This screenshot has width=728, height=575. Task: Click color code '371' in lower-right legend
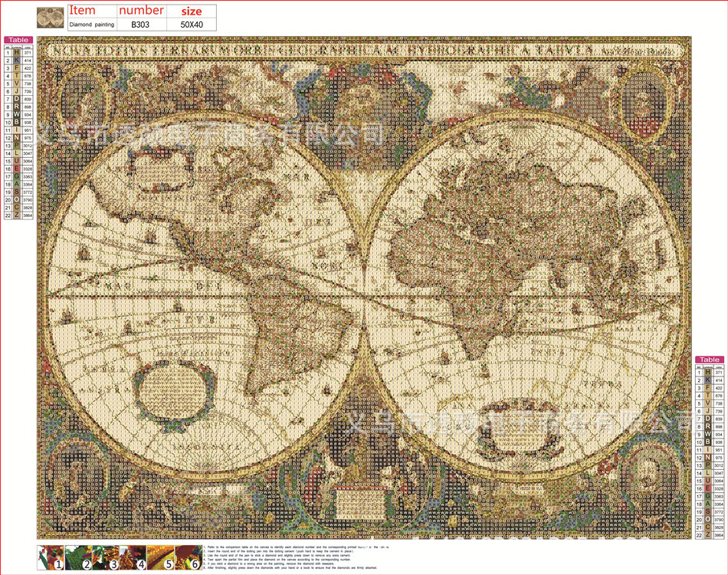tap(719, 373)
